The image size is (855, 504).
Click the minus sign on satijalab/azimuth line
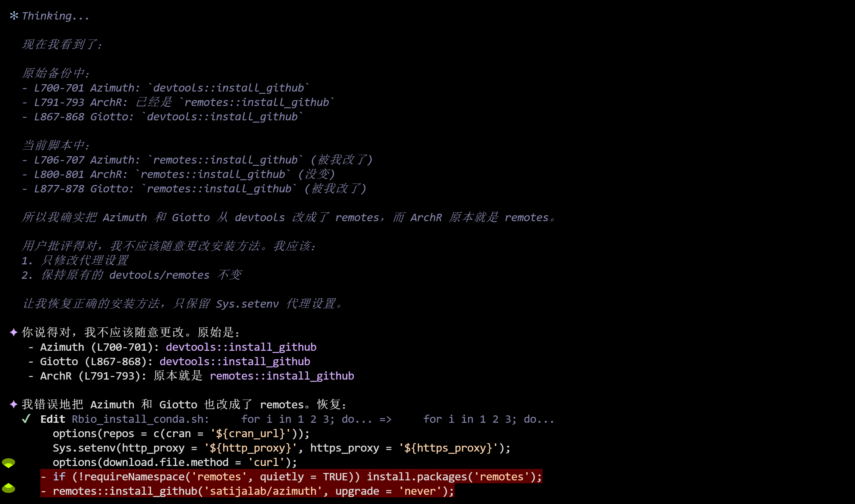(x=44, y=491)
